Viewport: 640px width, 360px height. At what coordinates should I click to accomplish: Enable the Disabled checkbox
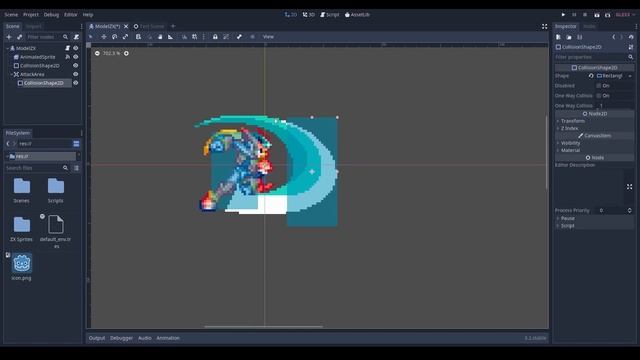click(x=599, y=86)
